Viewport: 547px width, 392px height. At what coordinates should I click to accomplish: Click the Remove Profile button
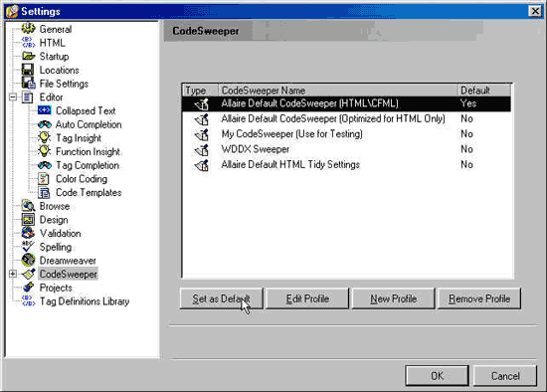coord(479,298)
